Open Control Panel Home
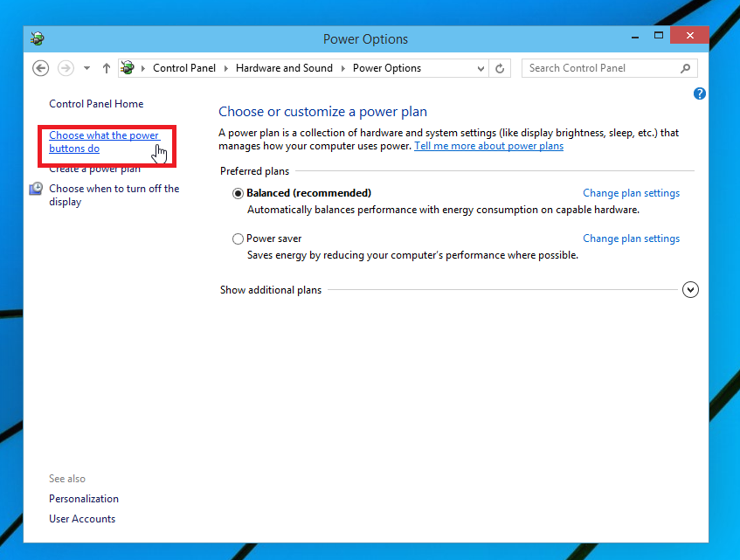740x560 pixels. coord(96,104)
